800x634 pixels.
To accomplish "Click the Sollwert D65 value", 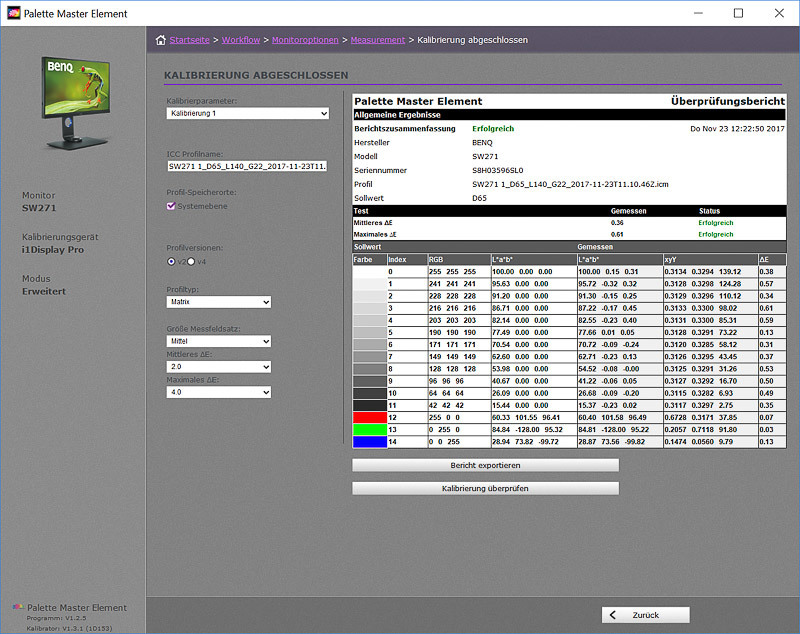I will pyautogui.click(x=479, y=198).
